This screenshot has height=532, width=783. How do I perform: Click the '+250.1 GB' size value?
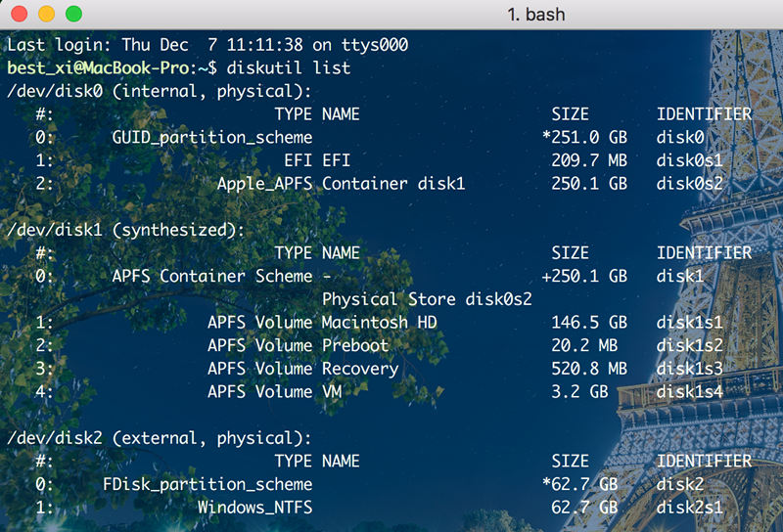coord(584,276)
